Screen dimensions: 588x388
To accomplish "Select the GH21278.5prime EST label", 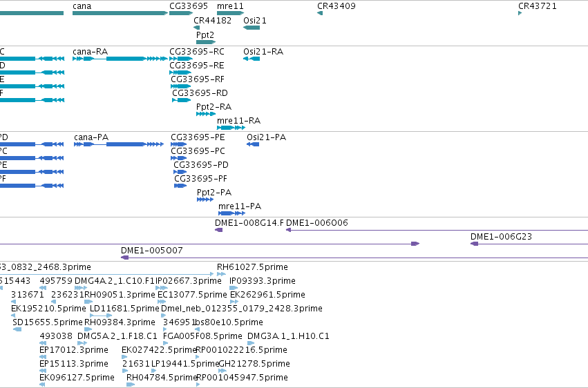I will click(x=254, y=364).
